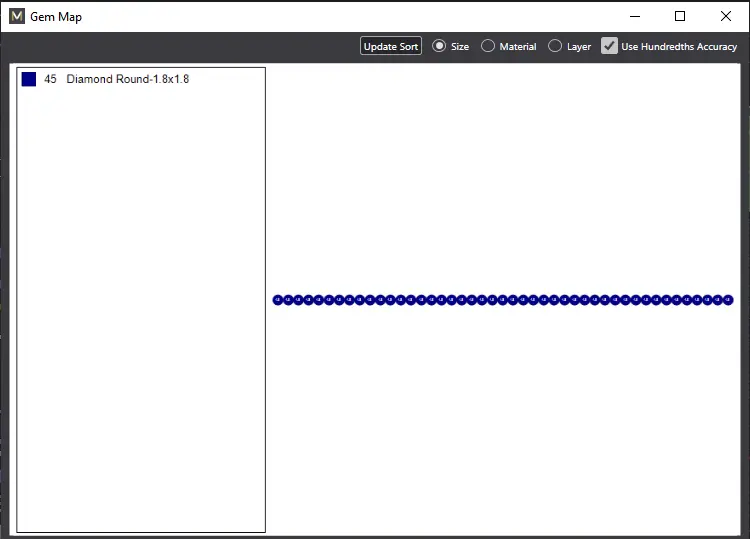
Task: Click the rightmost gem in the row
Action: point(728,300)
